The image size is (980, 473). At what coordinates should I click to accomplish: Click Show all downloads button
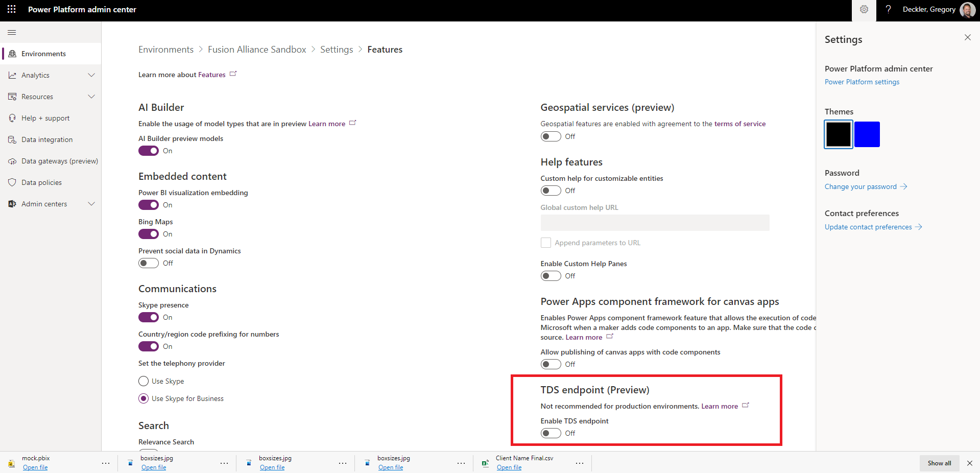[939, 463]
